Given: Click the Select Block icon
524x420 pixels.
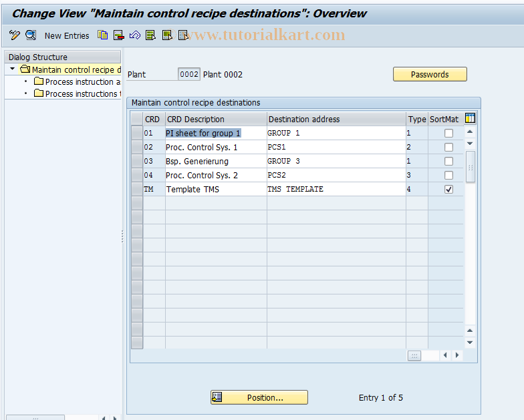Looking at the screenshot, I should pos(167,35).
